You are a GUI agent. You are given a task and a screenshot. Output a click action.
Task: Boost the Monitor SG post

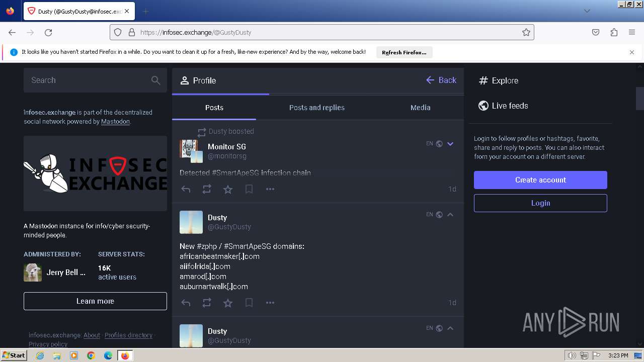(x=207, y=190)
